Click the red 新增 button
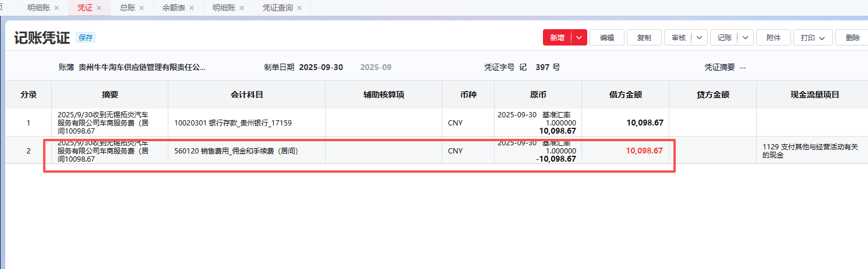This screenshot has width=868, height=269. (557, 37)
